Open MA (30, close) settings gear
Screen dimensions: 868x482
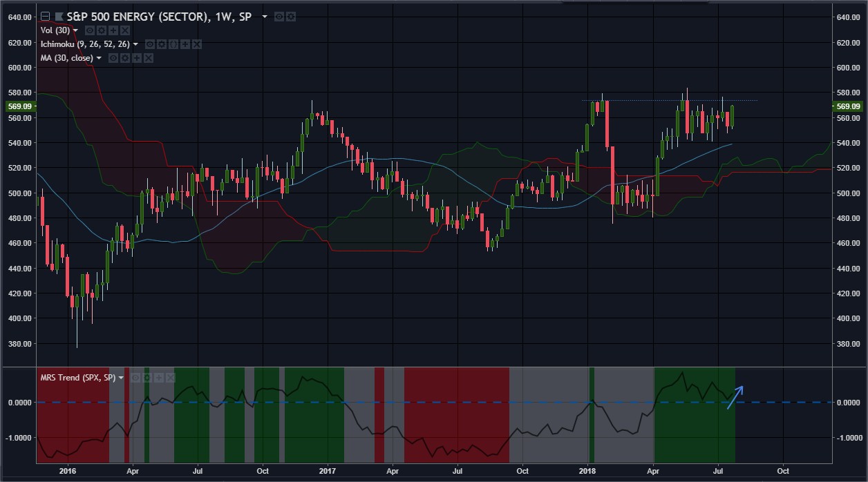[125, 58]
